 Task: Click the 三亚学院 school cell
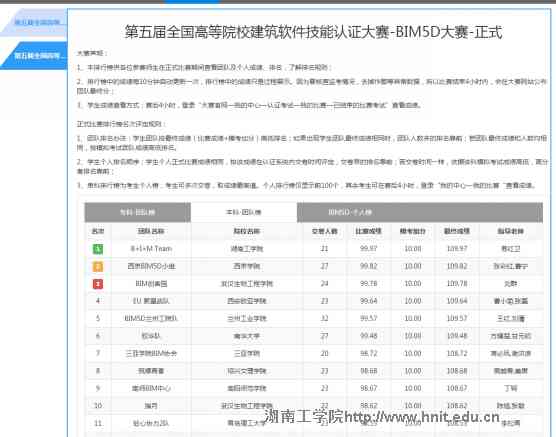[247, 353]
